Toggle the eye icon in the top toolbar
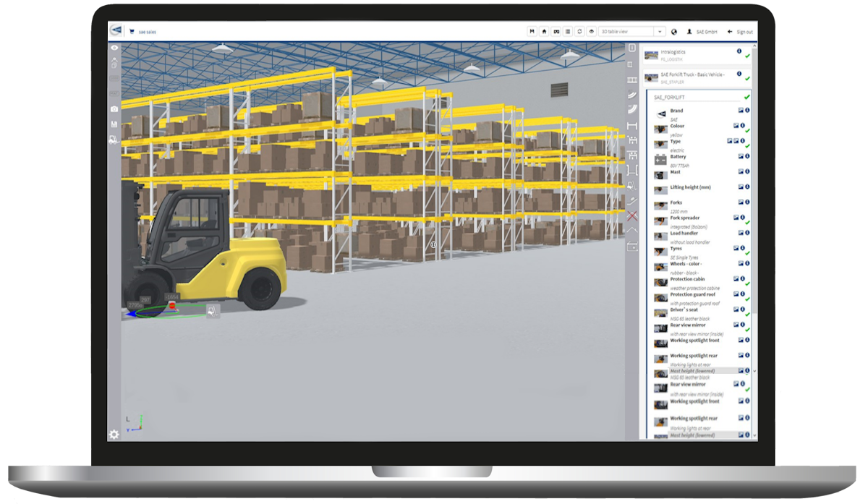The height and width of the screenshot is (504, 868). click(x=592, y=31)
